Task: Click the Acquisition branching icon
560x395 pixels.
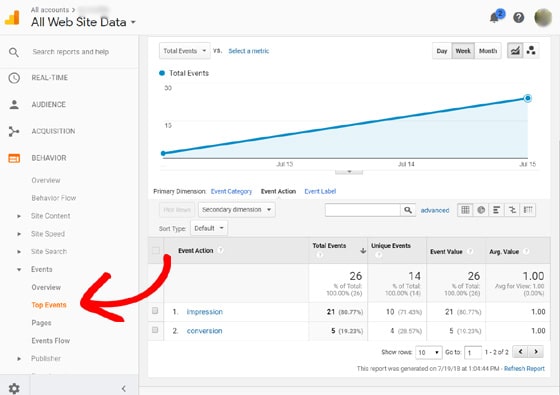Action: [x=14, y=131]
